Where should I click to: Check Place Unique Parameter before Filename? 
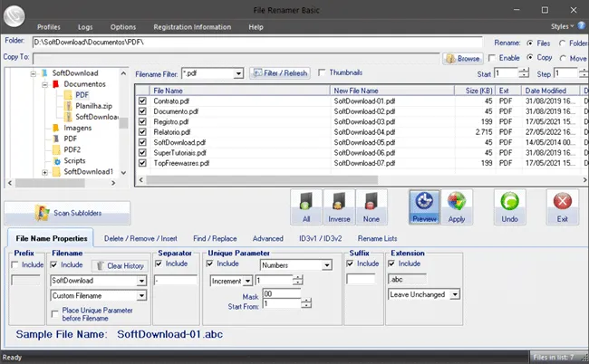point(55,313)
